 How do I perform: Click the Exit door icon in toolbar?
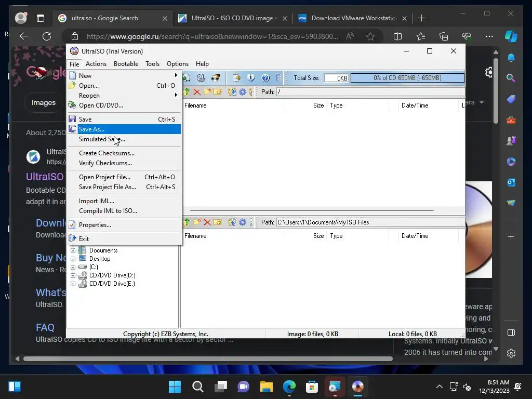(x=279, y=78)
